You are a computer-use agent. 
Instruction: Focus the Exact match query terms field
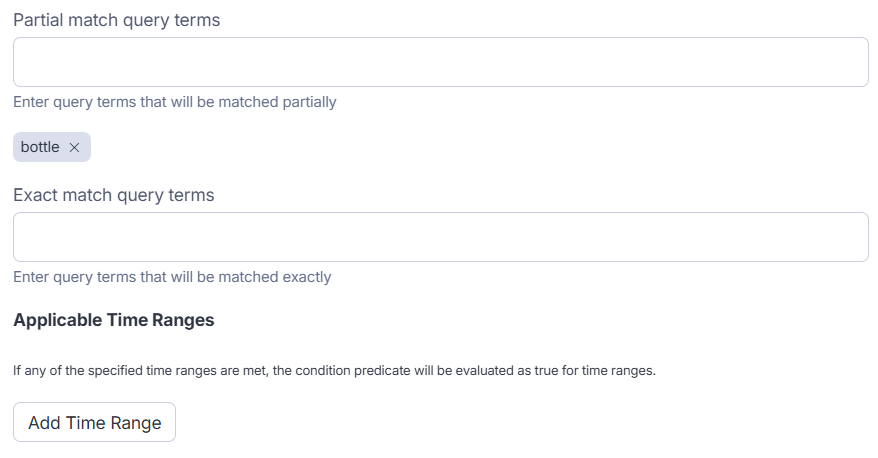pyautogui.click(x=440, y=237)
